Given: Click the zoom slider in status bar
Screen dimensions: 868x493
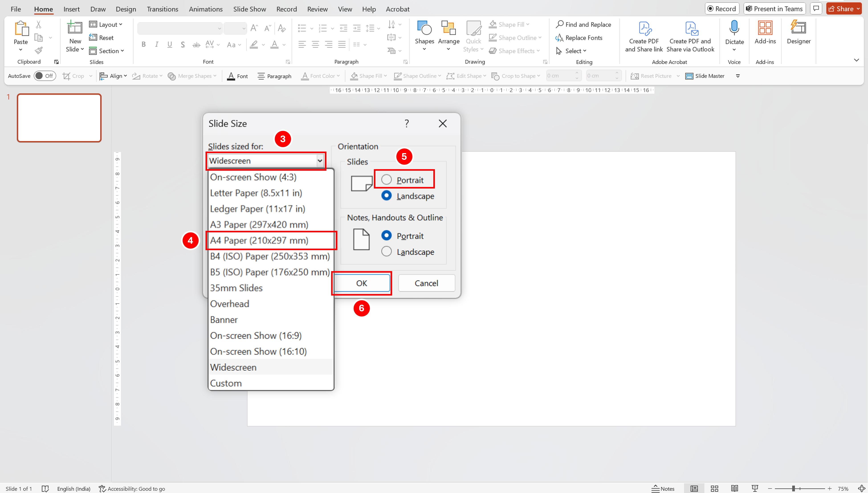Looking at the screenshot, I should pos(793,488).
